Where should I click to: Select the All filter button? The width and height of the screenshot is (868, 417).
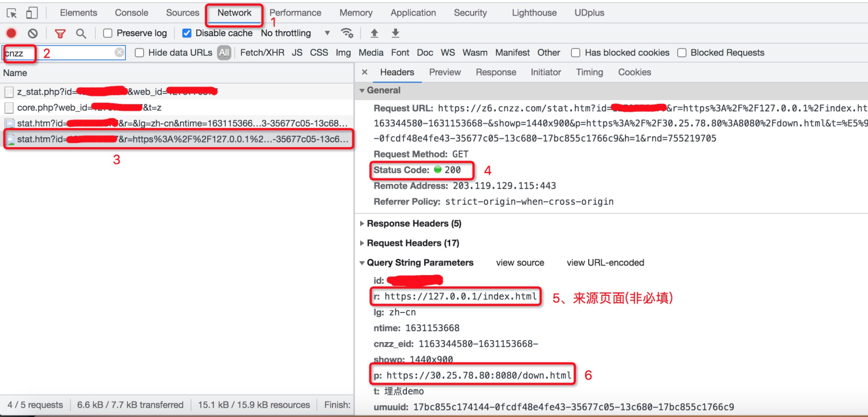tap(224, 52)
